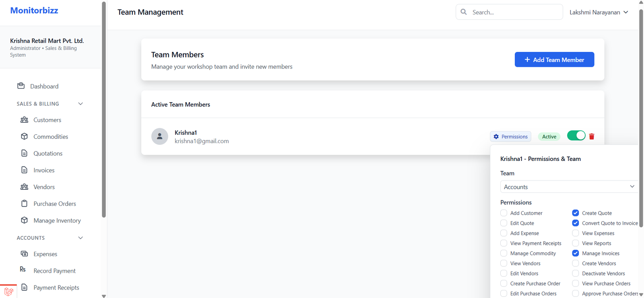Open Lakshmi Narayanan user menu
This screenshot has width=644, height=298.
[x=599, y=12]
